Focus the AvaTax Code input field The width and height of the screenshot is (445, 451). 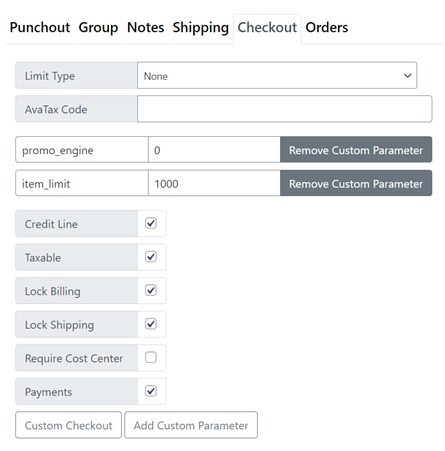click(285, 109)
